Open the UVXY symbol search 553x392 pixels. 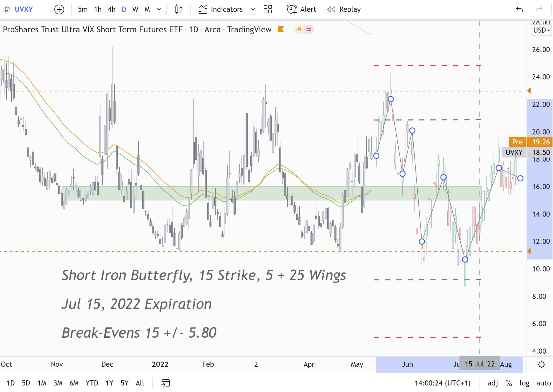(19, 9)
